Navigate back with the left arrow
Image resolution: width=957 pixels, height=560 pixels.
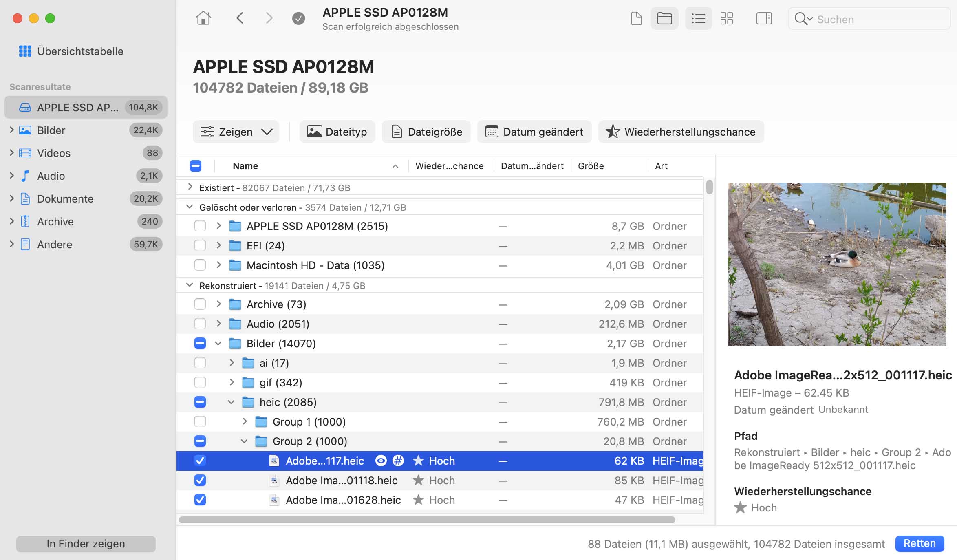coord(240,18)
